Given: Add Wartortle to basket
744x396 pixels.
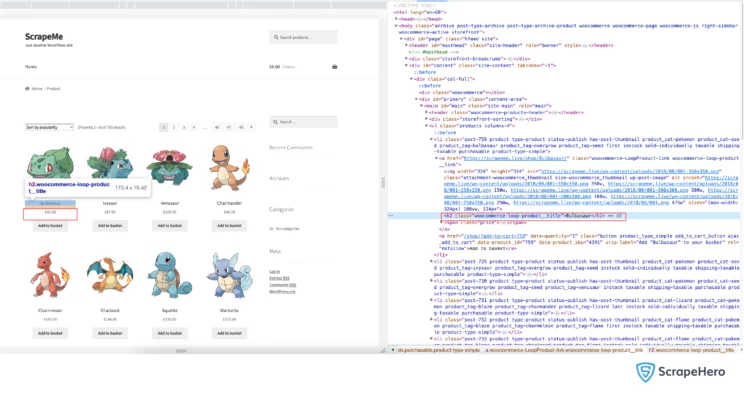Looking at the screenshot, I should 229,333.
